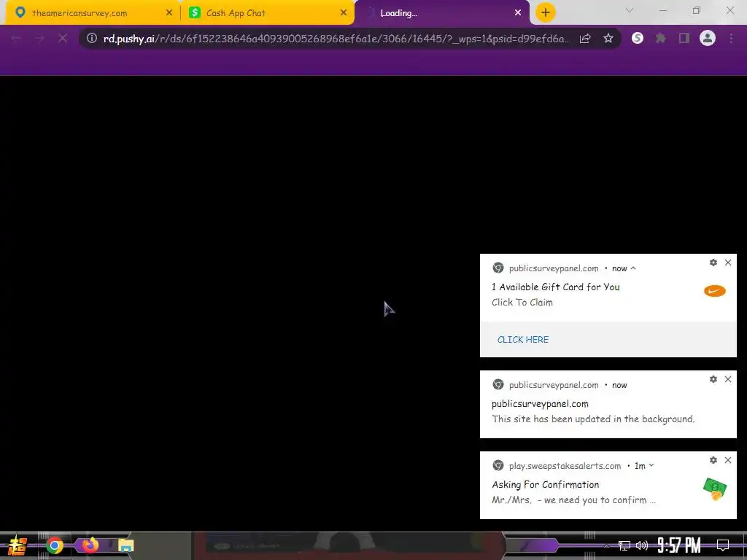Close the Loading... tab

click(518, 13)
